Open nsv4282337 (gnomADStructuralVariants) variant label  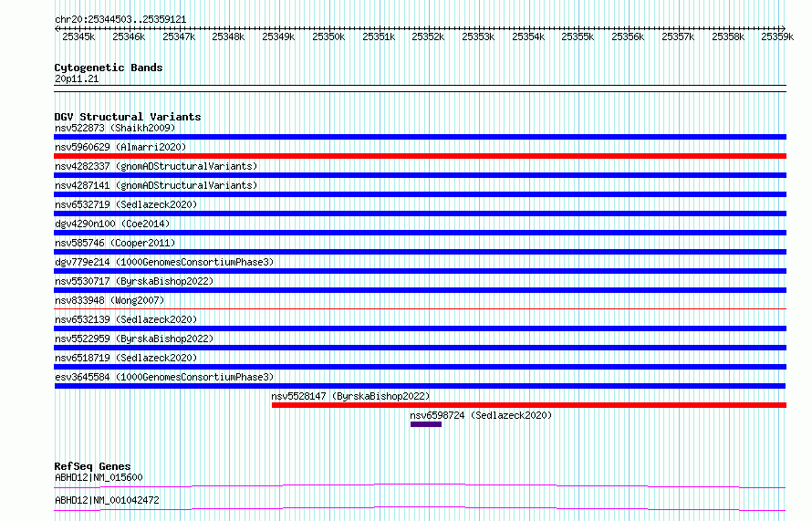pos(156,166)
